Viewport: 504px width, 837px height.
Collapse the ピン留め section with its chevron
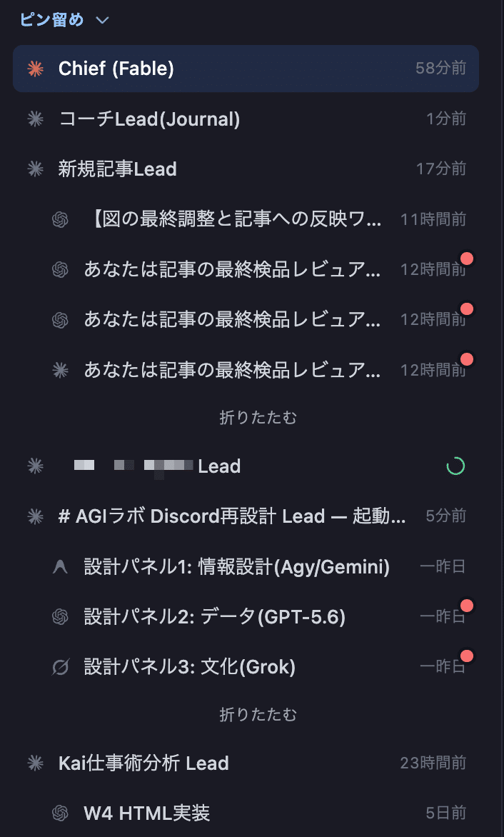[x=102, y=20]
